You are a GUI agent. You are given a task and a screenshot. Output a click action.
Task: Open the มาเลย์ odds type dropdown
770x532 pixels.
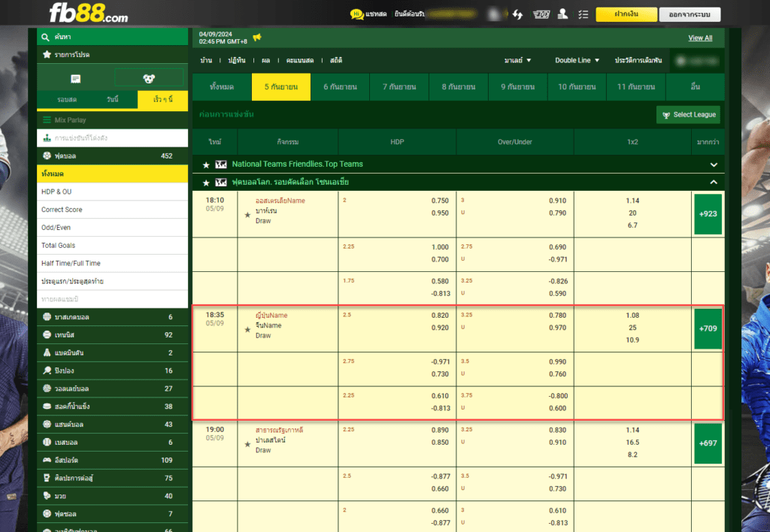tap(517, 60)
